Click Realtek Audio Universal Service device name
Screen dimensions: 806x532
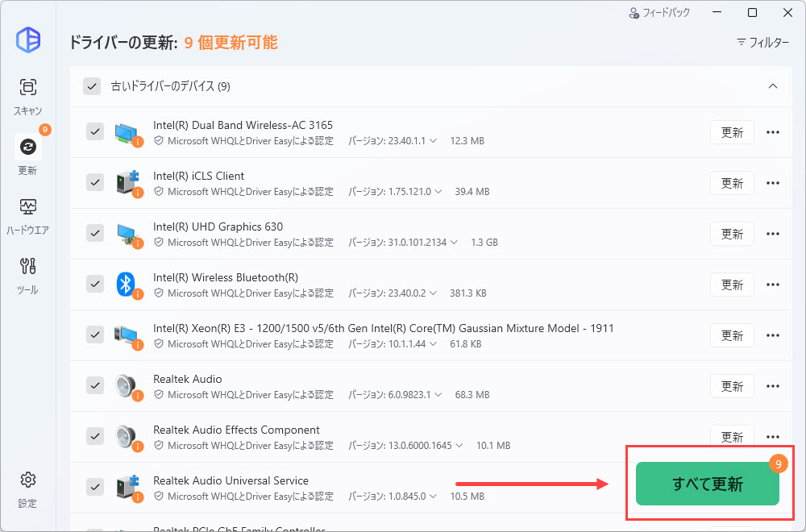231,480
